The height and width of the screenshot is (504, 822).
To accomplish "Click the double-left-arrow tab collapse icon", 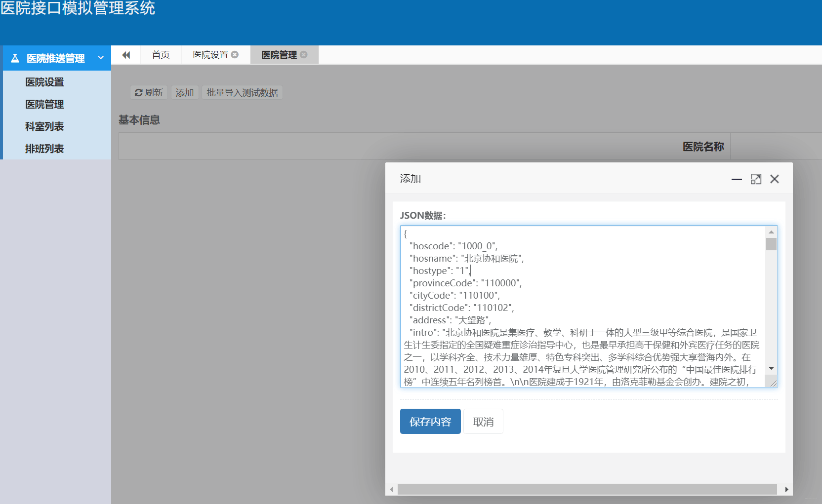I will [x=126, y=54].
